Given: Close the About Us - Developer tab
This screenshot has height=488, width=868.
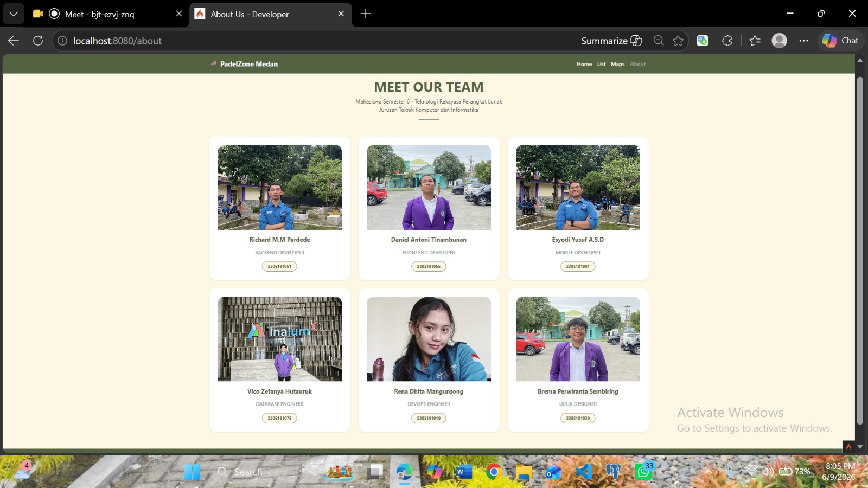Looking at the screenshot, I should (341, 14).
